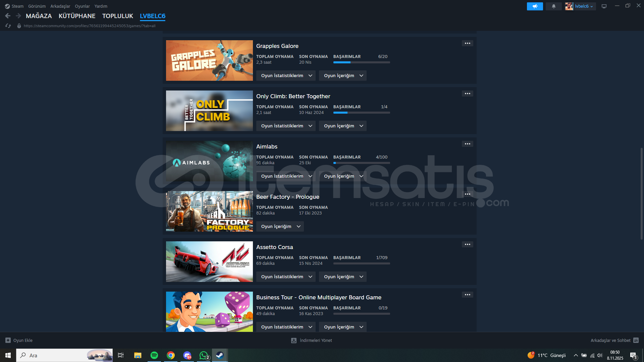Switch to the KÜTÜPHANE tab

77,16
